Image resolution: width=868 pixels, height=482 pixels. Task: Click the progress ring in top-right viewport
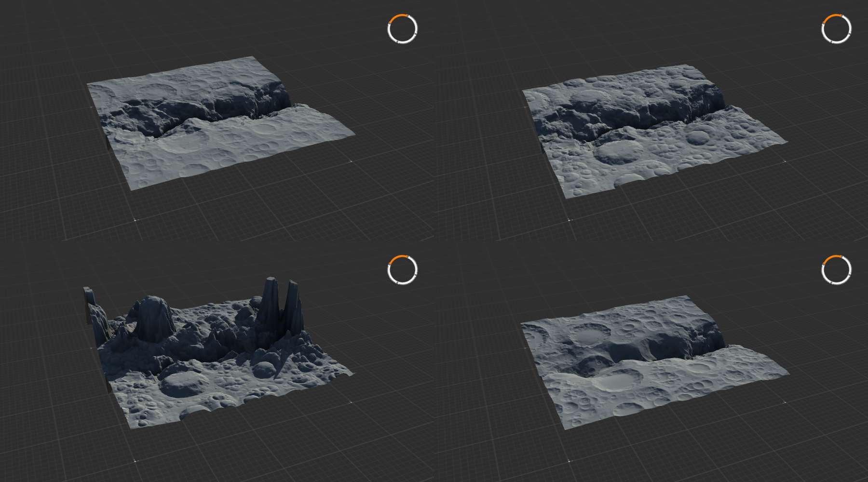tap(836, 29)
